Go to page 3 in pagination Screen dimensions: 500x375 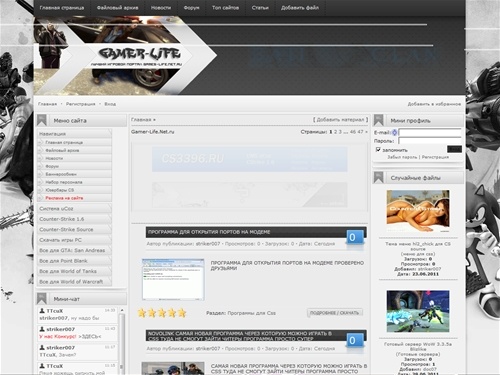[340, 132]
